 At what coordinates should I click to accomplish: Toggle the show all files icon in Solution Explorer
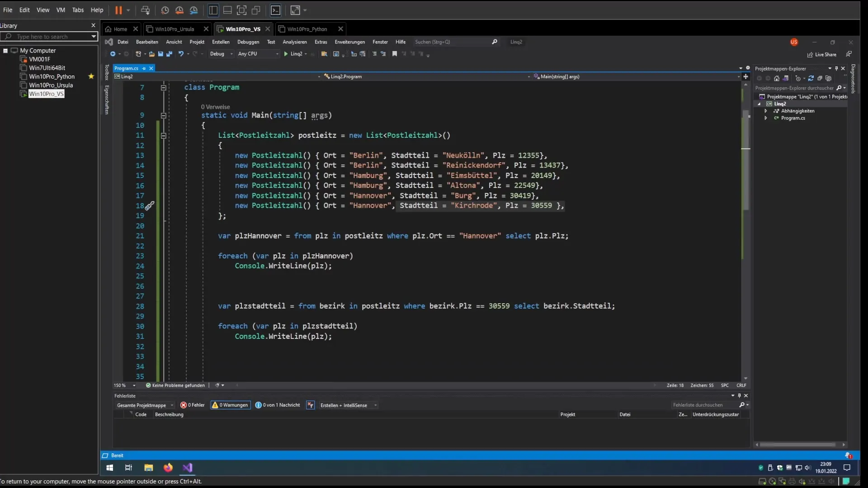(829, 78)
